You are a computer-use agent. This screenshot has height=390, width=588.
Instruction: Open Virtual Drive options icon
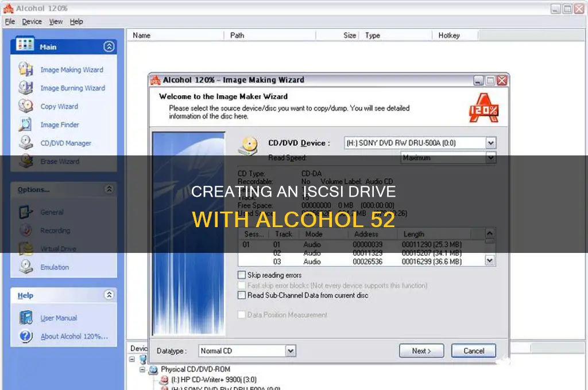coord(26,248)
